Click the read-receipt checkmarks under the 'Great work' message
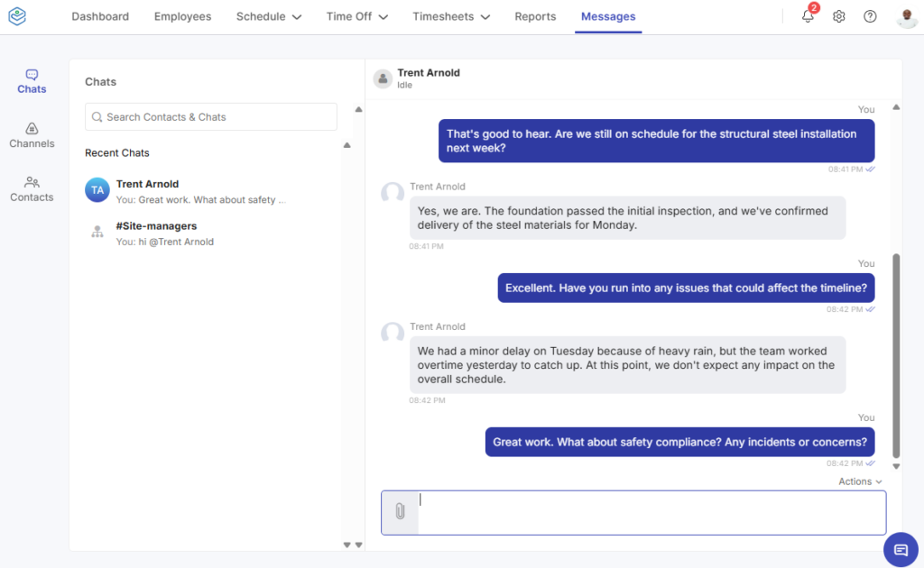This screenshot has height=568, width=924. [871, 463]
